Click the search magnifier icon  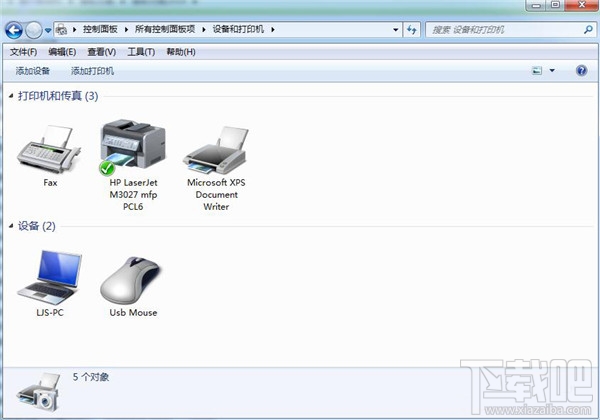click(x=588, y=29)
